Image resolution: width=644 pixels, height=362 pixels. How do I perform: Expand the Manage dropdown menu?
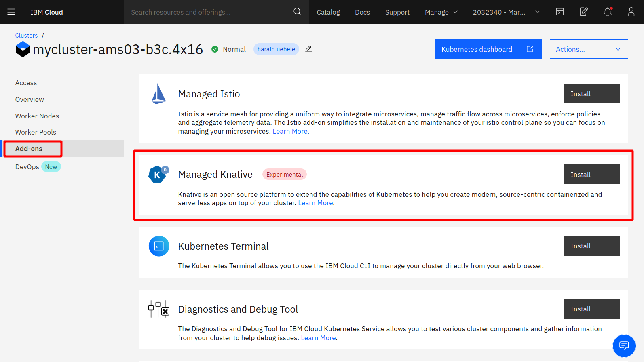point(441,12)
